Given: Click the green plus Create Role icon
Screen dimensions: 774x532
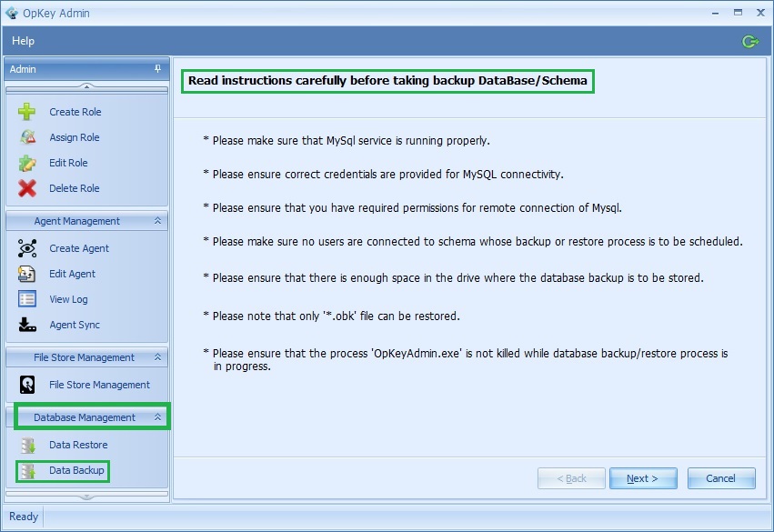Looking at the screenshot, I should [26, 112].
